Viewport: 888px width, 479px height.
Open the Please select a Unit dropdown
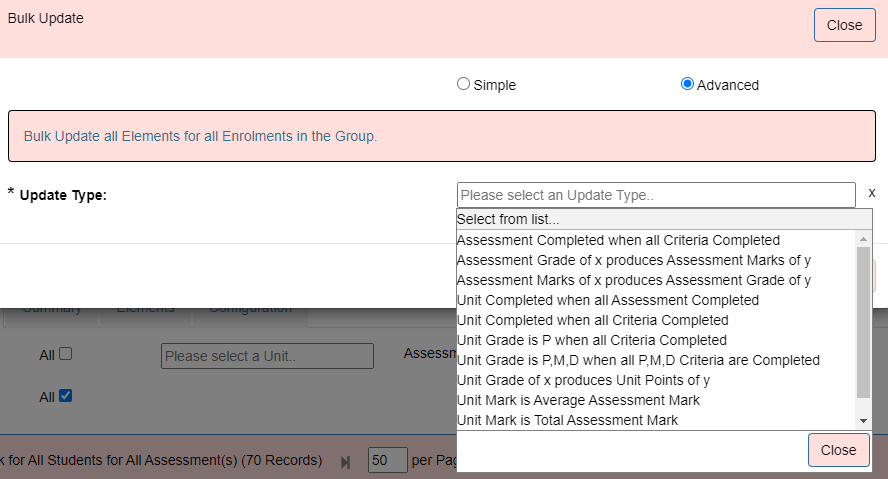(x=267, y=356)
